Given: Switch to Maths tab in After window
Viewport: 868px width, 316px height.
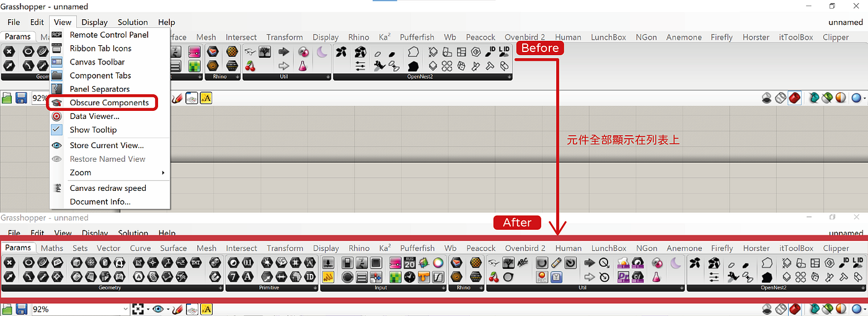Looking at the screenshot, I should (52, 248).
